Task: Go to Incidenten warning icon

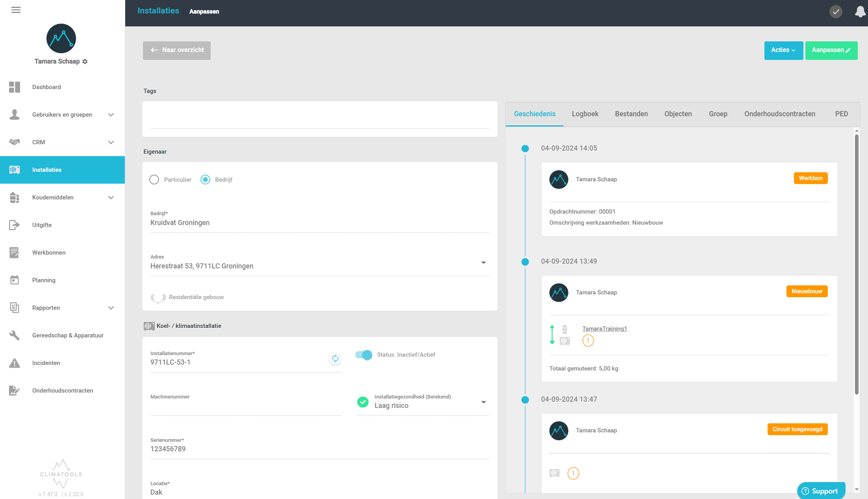Action: pos(15,363)
